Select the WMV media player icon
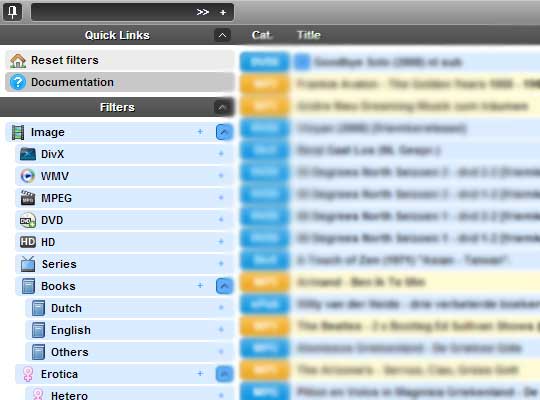 tap(28, 176)
